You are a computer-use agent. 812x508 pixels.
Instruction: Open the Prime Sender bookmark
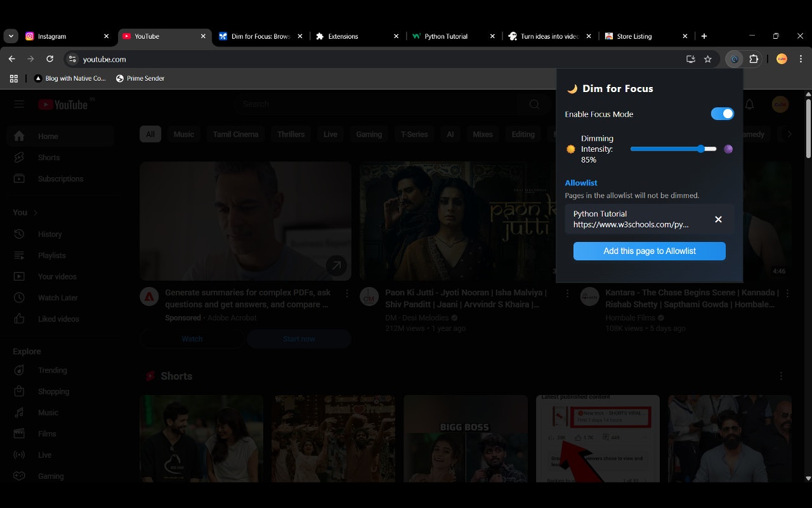(140, 78)
